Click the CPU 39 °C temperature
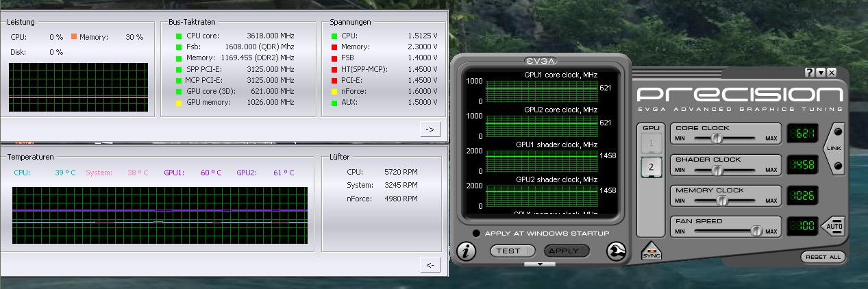Screen dimensions: 868x289 pyautogui.click(x=65, y=173)
